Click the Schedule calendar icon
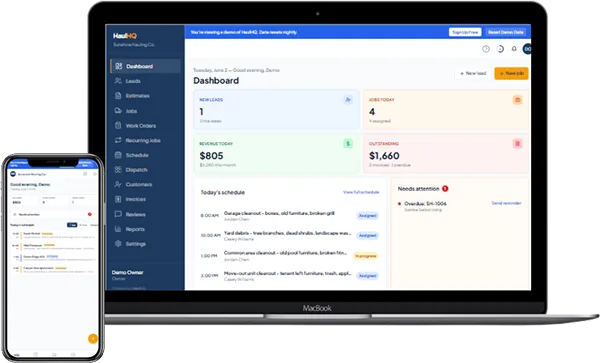Viewport: 600px width, 363px height. coord(118,155)
